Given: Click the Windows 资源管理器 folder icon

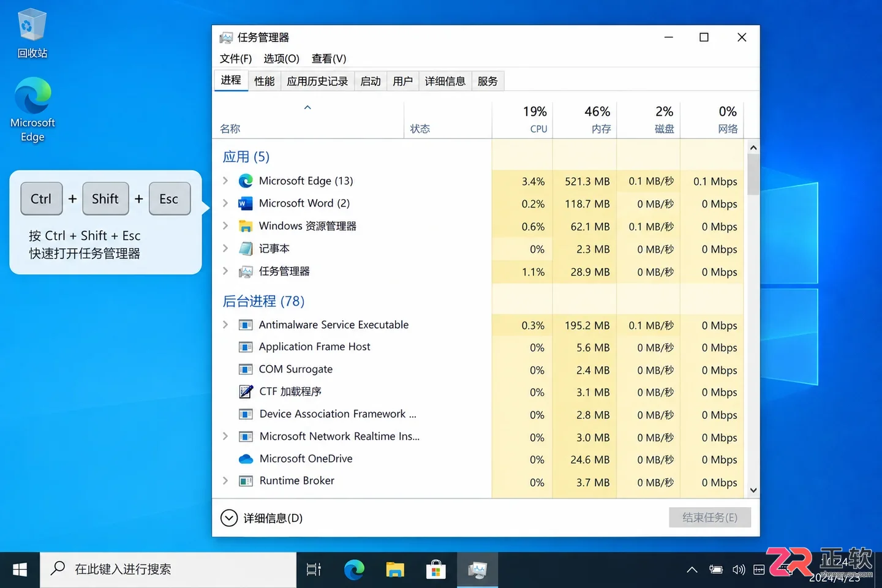Looking at the screenshot, I should (246, 226).
